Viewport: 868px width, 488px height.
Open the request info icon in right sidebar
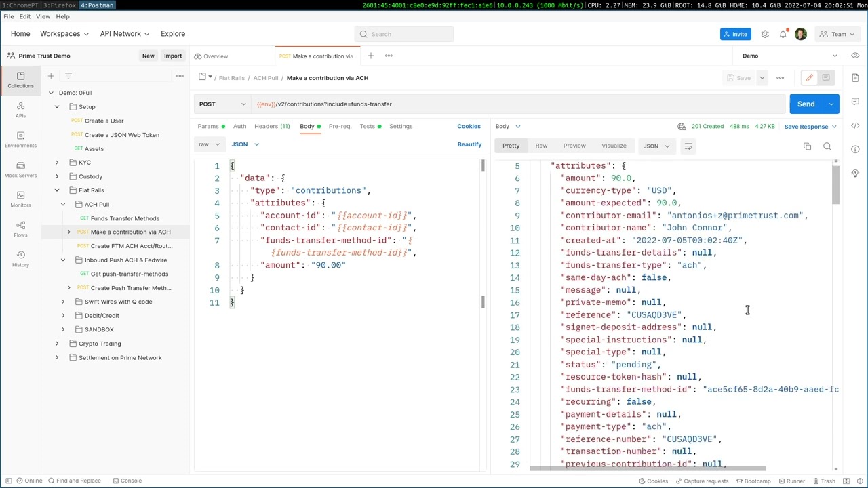click(x=855, y=149)
